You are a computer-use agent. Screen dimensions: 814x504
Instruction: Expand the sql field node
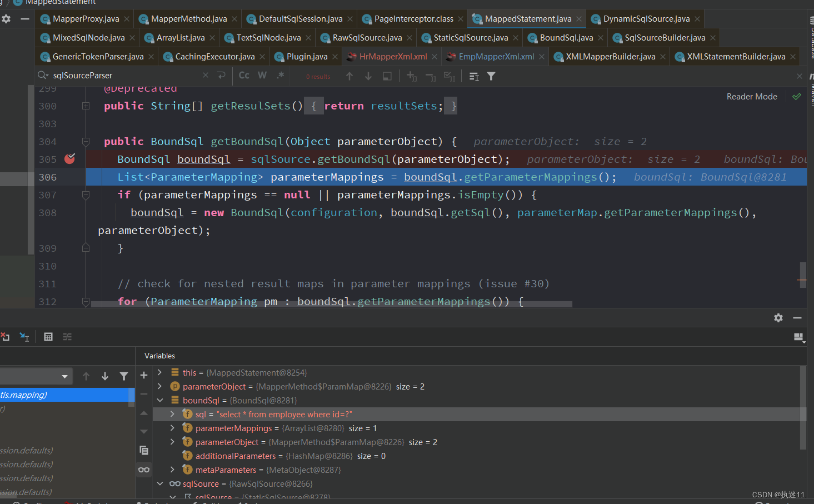click(x=172, y=414)
